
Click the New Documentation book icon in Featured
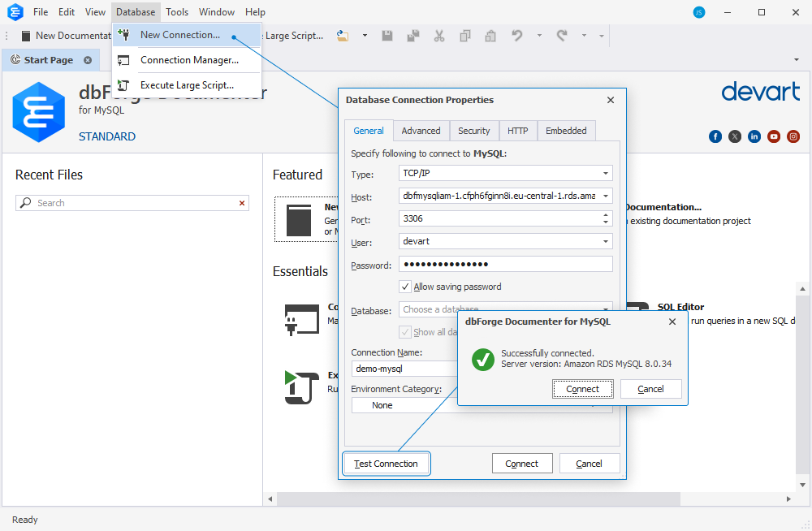299,220
